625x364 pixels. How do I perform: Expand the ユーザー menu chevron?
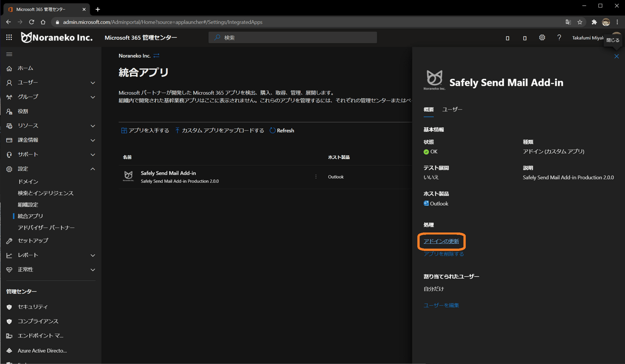93,82
